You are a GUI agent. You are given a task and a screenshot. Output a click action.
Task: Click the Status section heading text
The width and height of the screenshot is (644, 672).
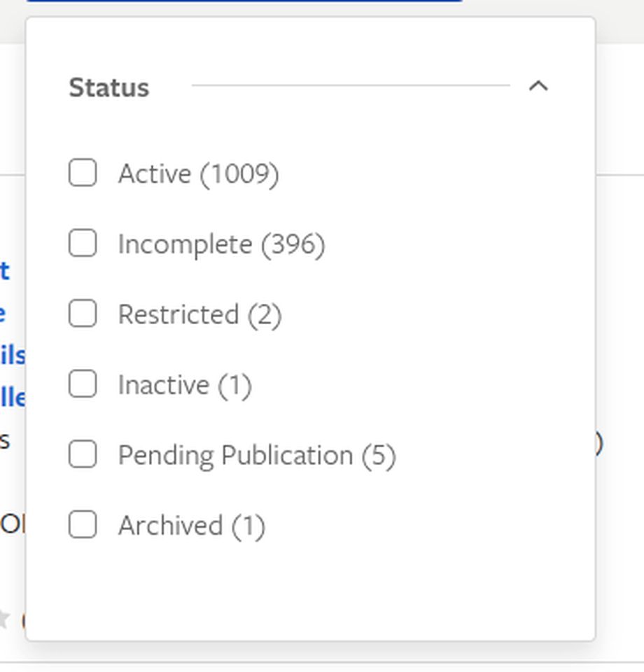[x=108, y=87]
